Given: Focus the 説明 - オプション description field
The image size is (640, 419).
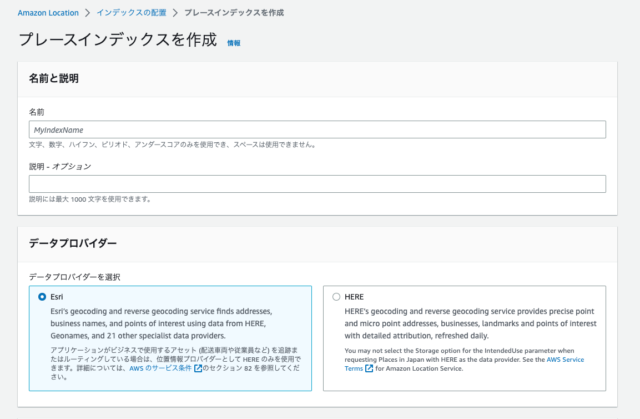Looking at the screenshot, I should pyautogui.click(x=317, y=184).
